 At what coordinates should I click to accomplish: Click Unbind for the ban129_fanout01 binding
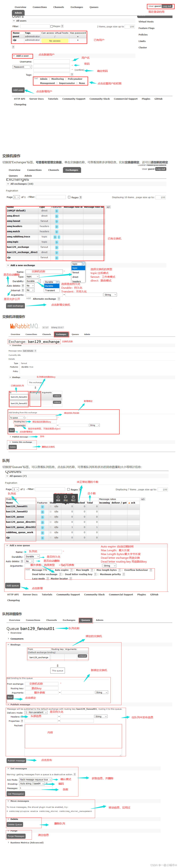tap(57, 396)
